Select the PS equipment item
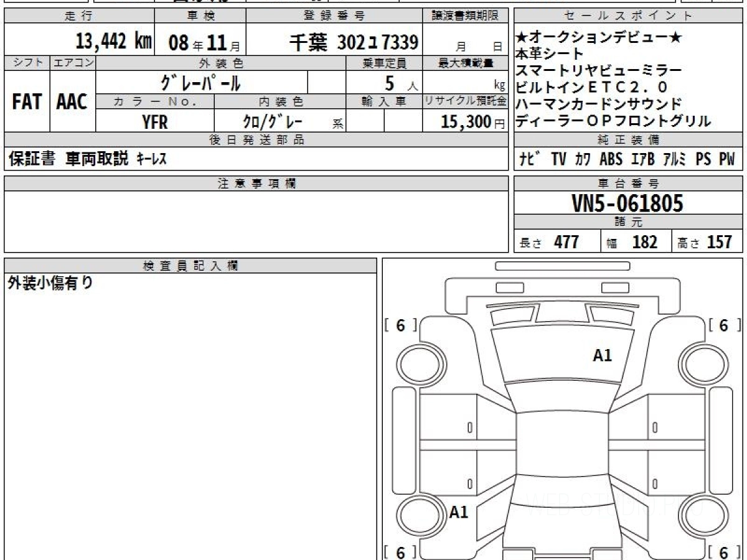 (703, 159)
